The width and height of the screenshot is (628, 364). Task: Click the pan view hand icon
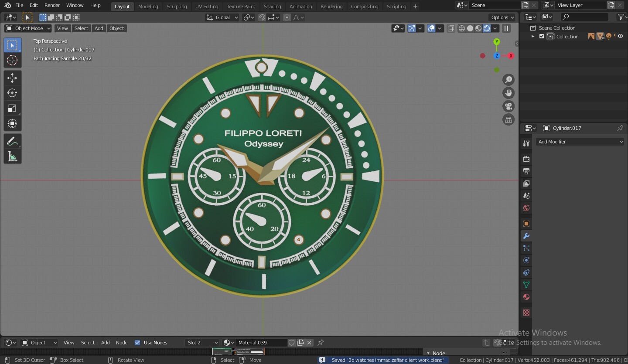coord(509,93)
